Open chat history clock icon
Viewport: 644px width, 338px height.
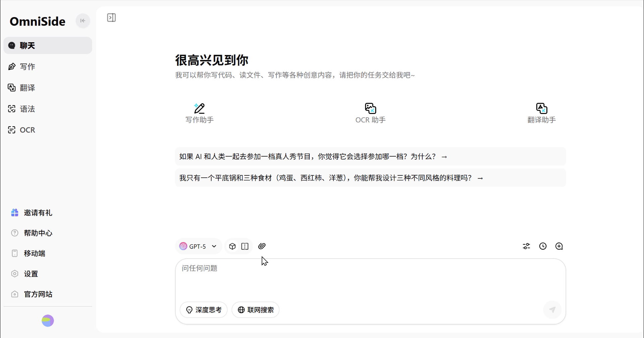(x=543, y=246)
